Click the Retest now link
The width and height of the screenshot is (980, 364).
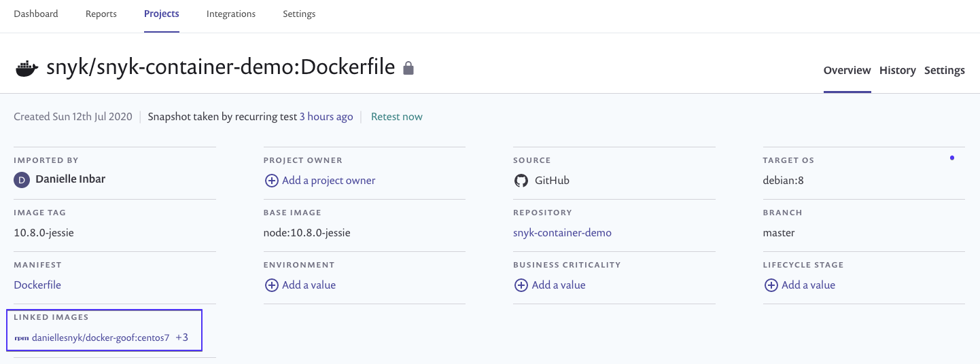point(397,117)
